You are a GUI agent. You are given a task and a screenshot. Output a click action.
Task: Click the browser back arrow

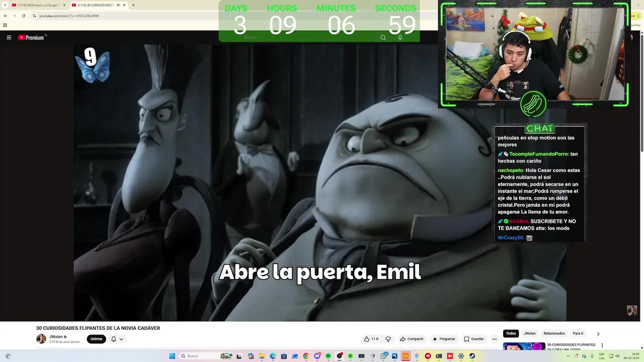point(6,16)
